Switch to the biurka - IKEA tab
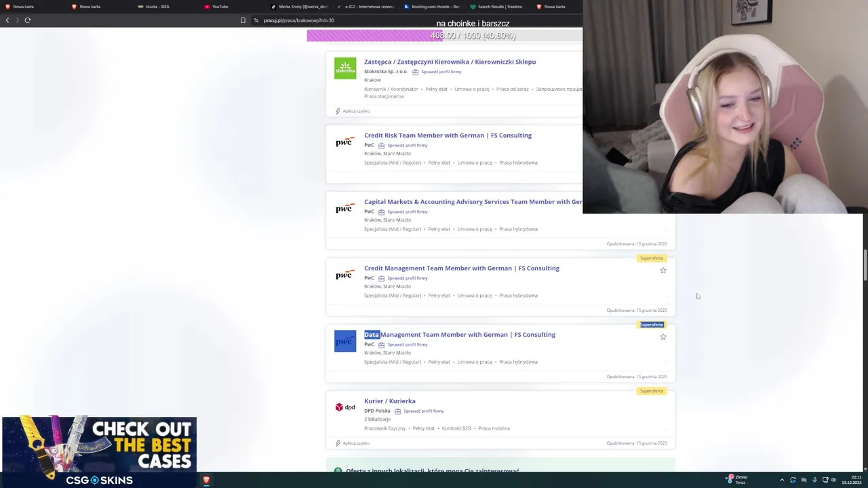868x488 pixels. coord(158,7)
